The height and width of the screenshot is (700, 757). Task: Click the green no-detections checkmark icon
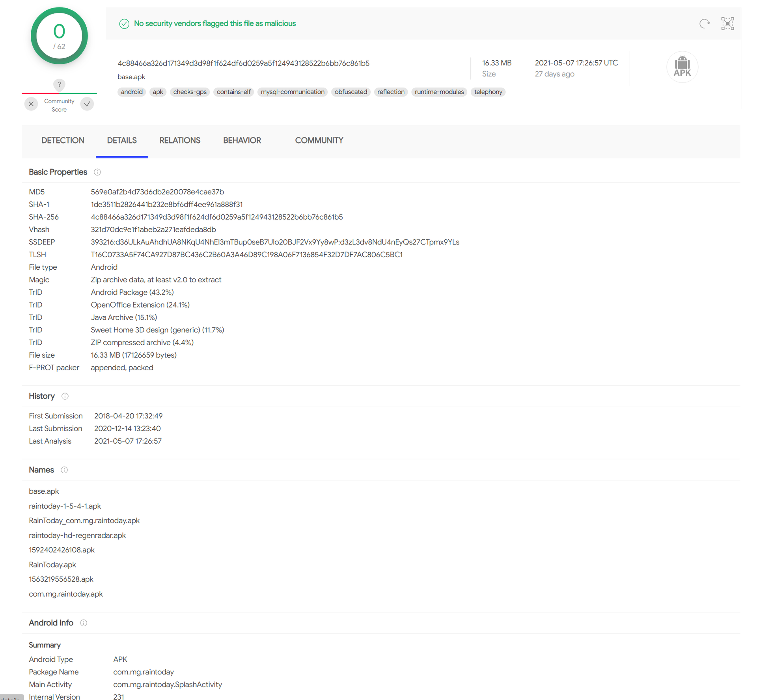pos(124,24)
